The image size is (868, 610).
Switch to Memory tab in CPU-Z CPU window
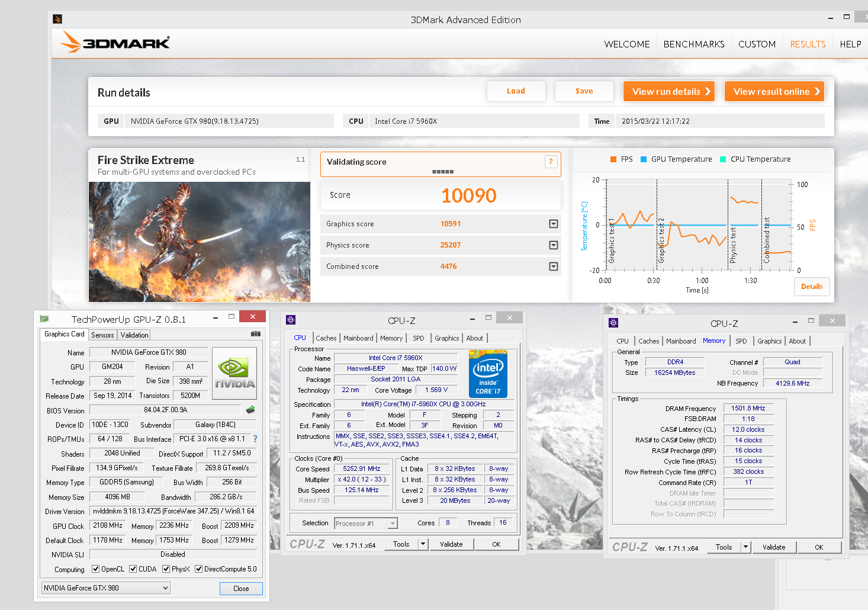(391, 338)
